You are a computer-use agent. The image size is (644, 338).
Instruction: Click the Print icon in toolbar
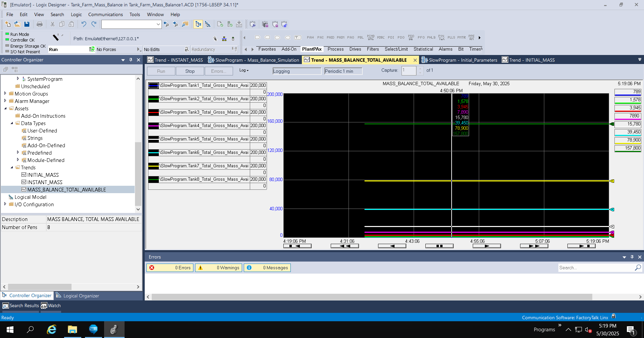click(40, 24)
